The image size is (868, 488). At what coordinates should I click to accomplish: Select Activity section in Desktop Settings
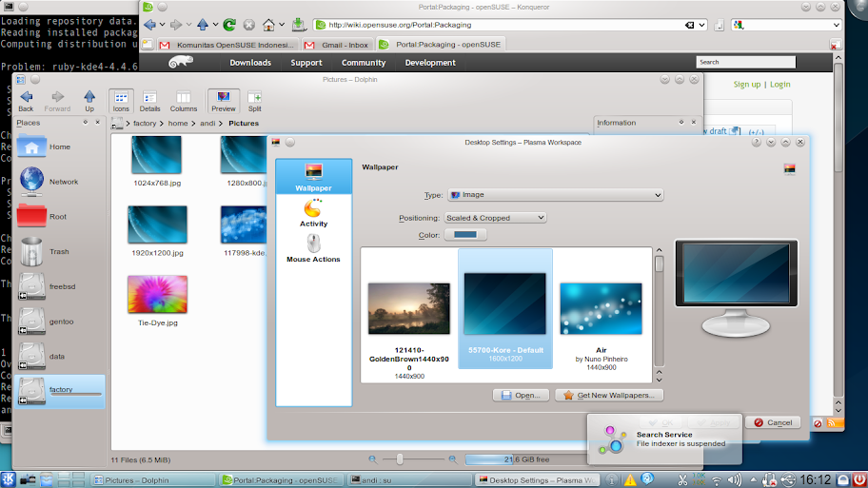313,213
